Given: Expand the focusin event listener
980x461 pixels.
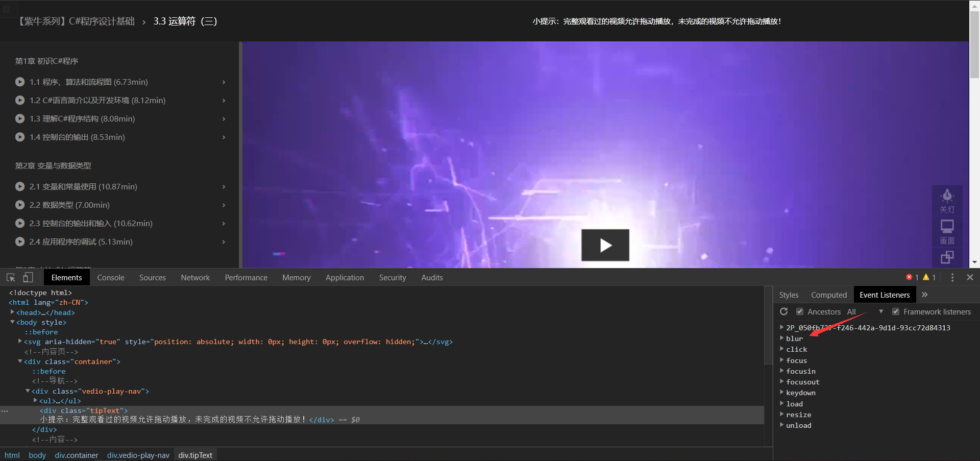Looking at the screenshot, I should tap(782, 371).
